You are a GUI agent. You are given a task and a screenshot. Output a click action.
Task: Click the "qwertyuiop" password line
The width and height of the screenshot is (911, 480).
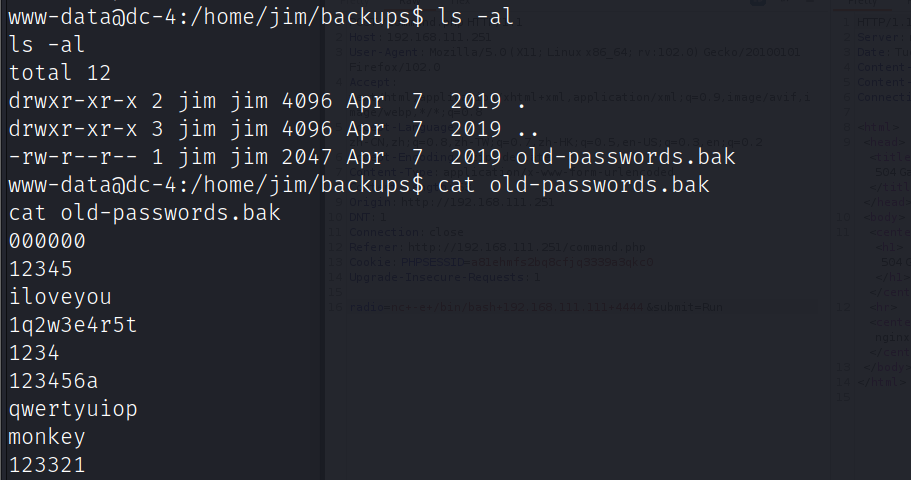[x=73, y=409]
